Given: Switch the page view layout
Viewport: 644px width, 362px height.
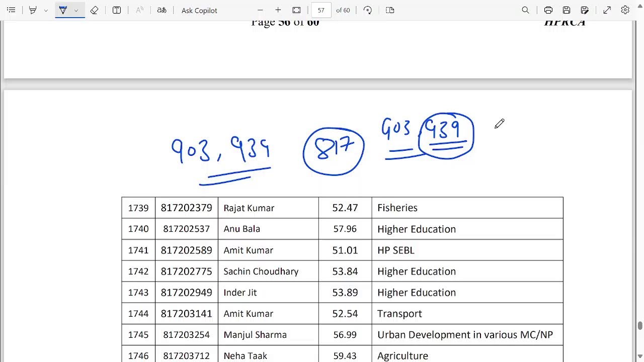Looking at the screenshot, I should pos(390,10).
